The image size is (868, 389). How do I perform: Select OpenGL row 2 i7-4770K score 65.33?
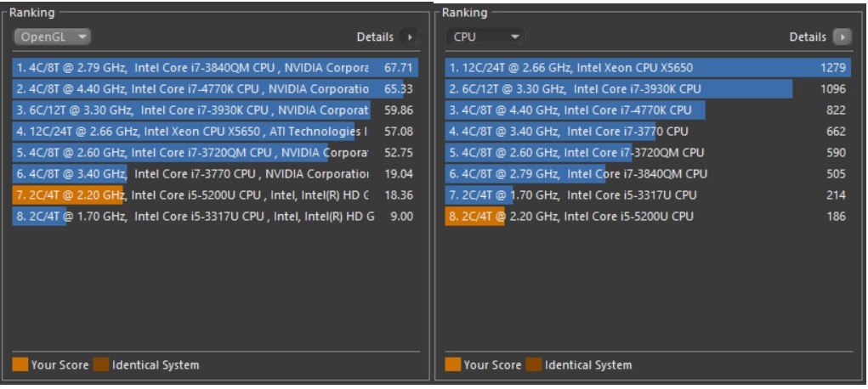coord(215,89)
